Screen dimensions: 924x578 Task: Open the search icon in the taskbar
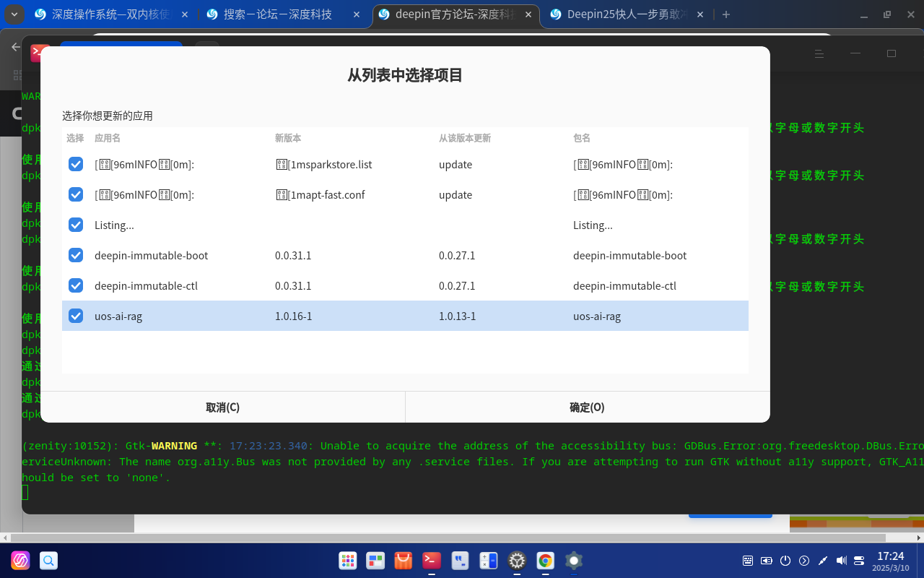coord(48,560)
